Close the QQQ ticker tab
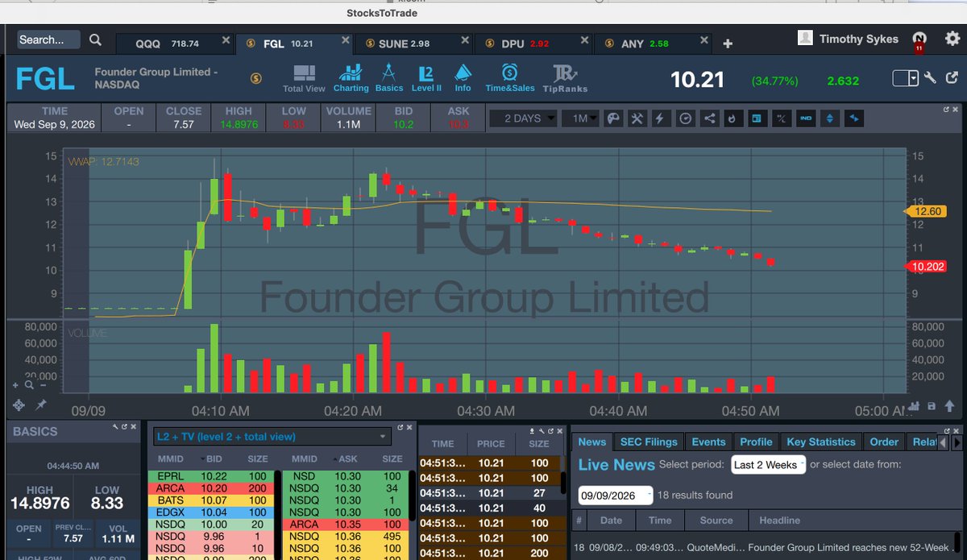This screenshot has width=967, height=560. 226,39
